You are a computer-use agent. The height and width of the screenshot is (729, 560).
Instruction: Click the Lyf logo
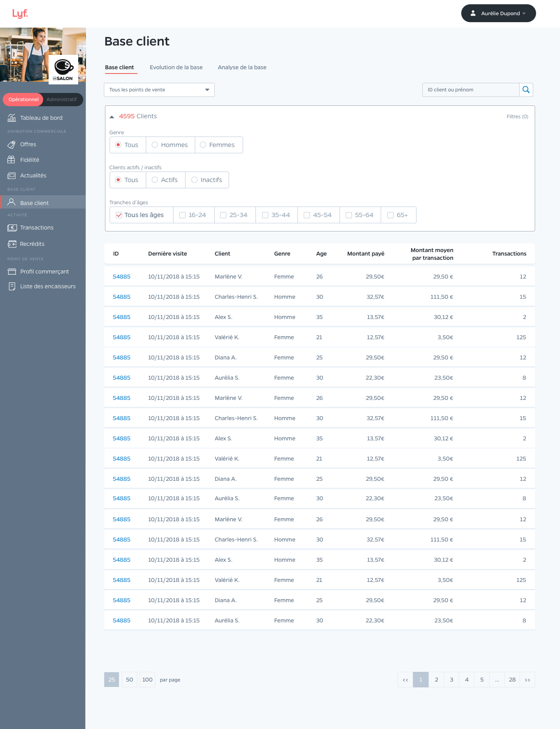coord(20,14)
